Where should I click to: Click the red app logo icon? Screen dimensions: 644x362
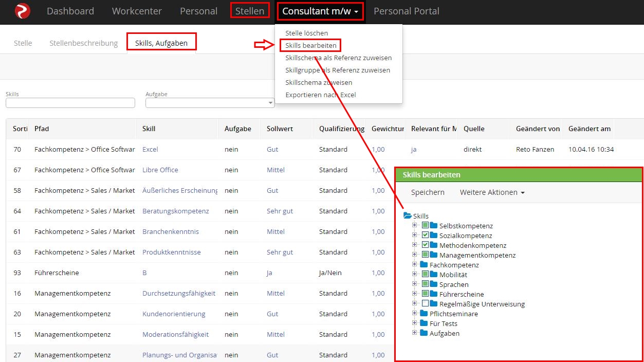click(23, 11)
